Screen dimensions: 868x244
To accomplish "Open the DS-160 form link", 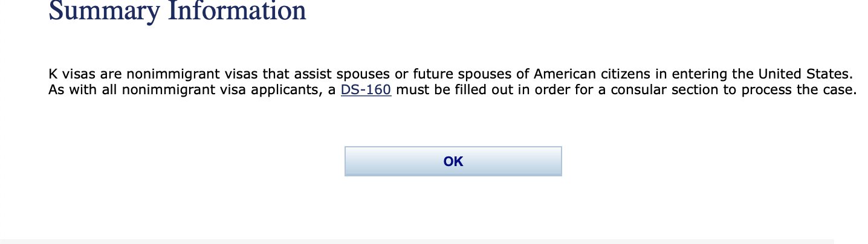I will pos(366,91).
